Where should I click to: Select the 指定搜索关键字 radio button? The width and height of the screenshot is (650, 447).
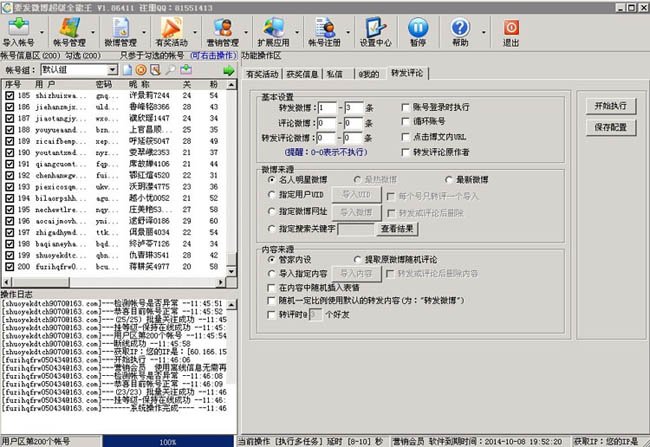(x=272, y=228)
